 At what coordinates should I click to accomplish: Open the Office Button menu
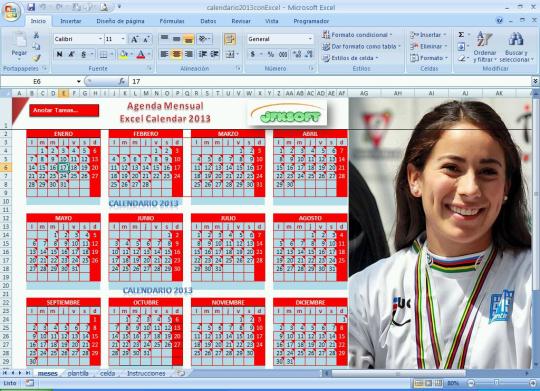(x=11, y=12)
